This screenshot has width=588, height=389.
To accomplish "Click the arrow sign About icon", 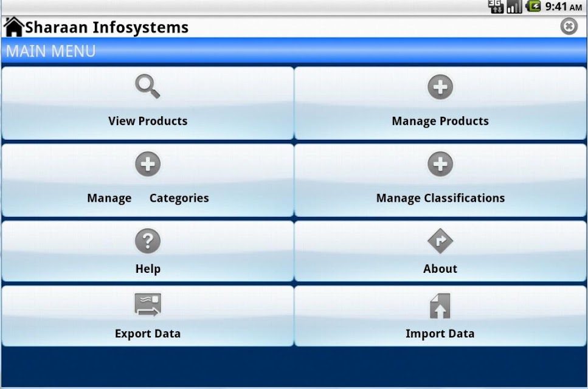I will tap(440, 241).
